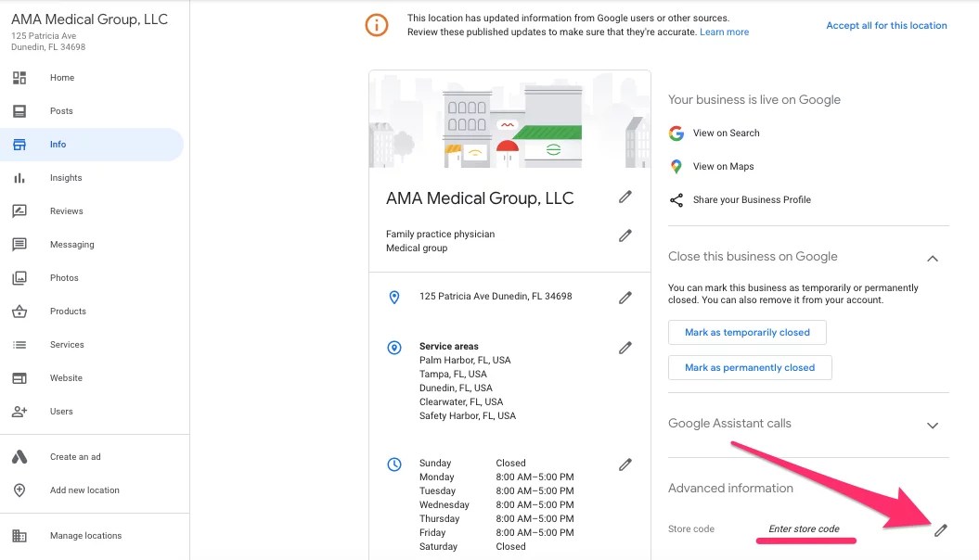
Task: Go to Messaging in sidebar
Action: point(71,245)
